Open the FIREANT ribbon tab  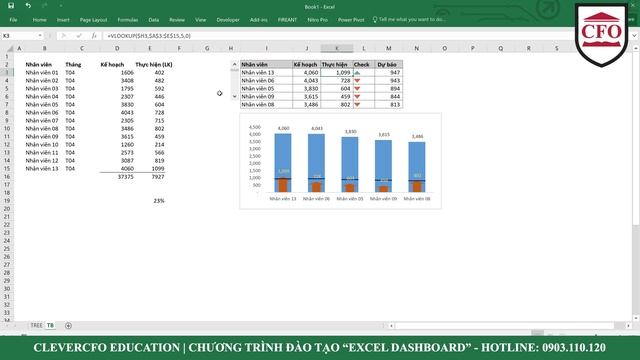pyautogui.click(x=287, y=20)
